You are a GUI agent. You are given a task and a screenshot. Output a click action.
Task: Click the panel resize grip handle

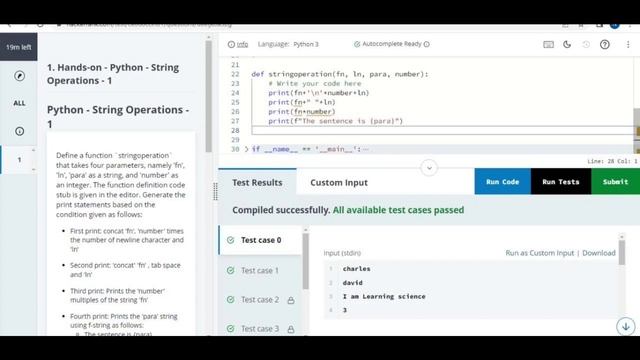216,191
